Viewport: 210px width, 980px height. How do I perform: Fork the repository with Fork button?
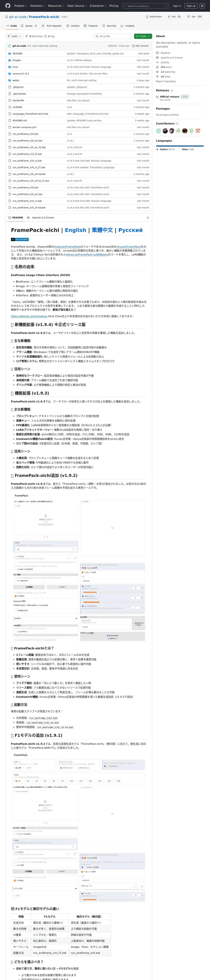(175, 17)
